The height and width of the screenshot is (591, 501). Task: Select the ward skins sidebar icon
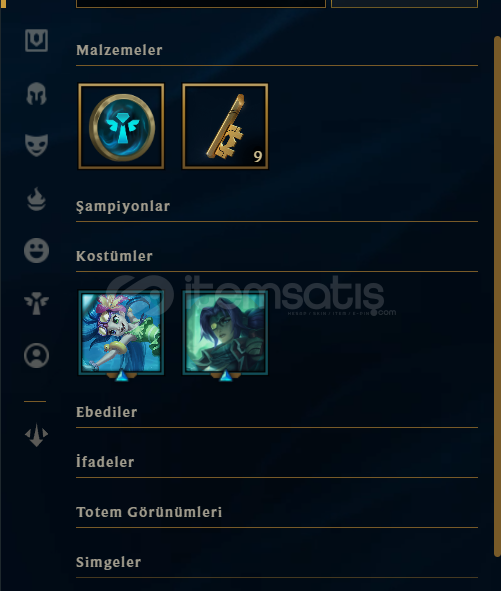tap(37, 303)
